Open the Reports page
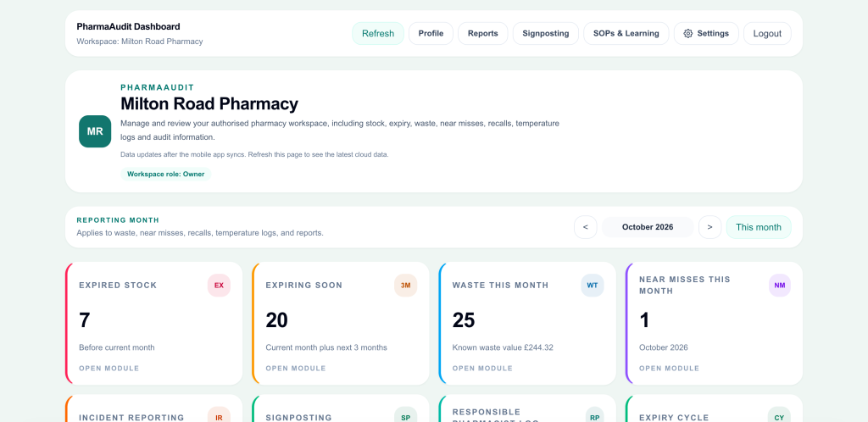The width and height of the screenshot is (868, 422). [482, 33]
